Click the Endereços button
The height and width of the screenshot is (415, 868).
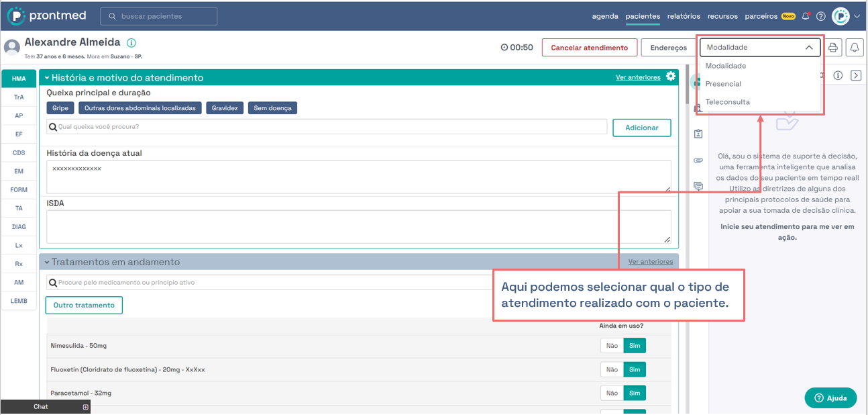pos(668,48)
